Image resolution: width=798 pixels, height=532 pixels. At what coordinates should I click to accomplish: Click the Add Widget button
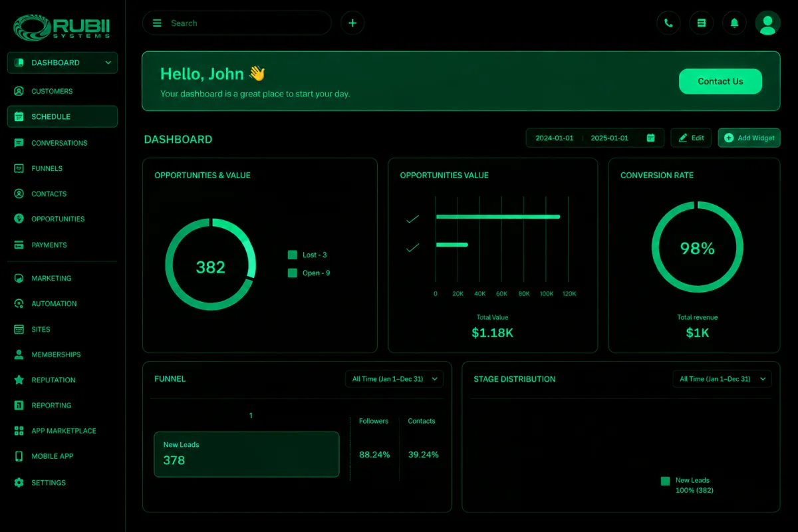click(749, 138)
